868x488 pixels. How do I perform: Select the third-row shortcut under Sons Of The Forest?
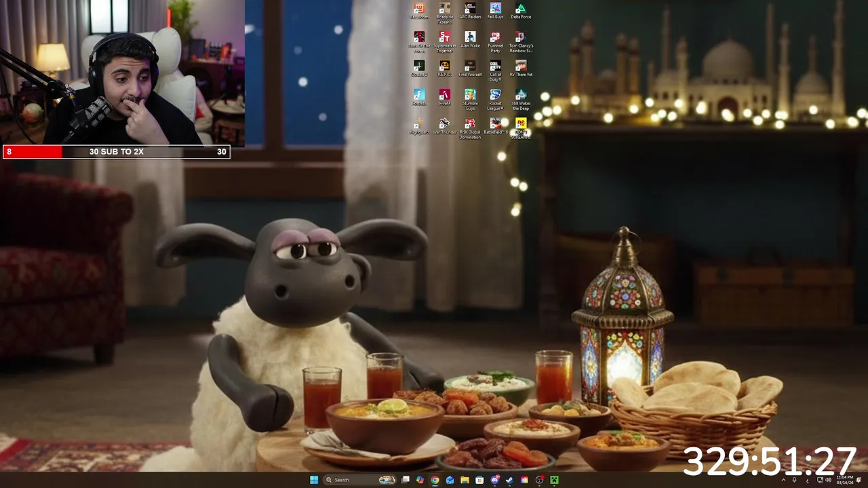pyautogui.click(x=419, y=68)
